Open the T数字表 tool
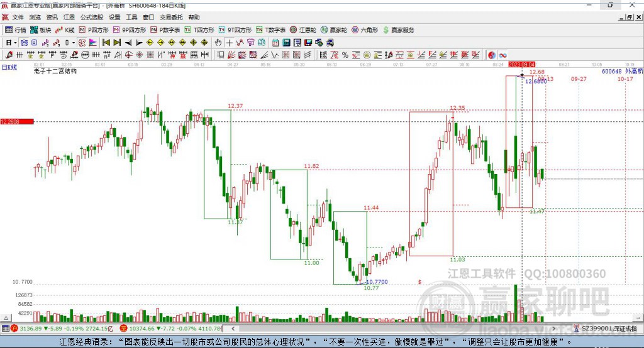Image resolution: width=644 pixels, height=348 pixels. [x=270, y=30]
